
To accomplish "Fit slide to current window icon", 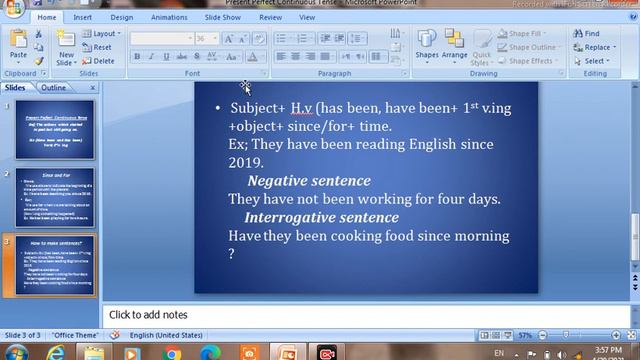I will pos(631,335).
